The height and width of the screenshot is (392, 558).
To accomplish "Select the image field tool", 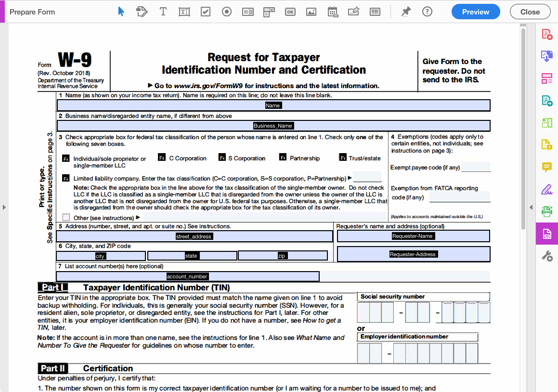I will (x=311, y=12).
